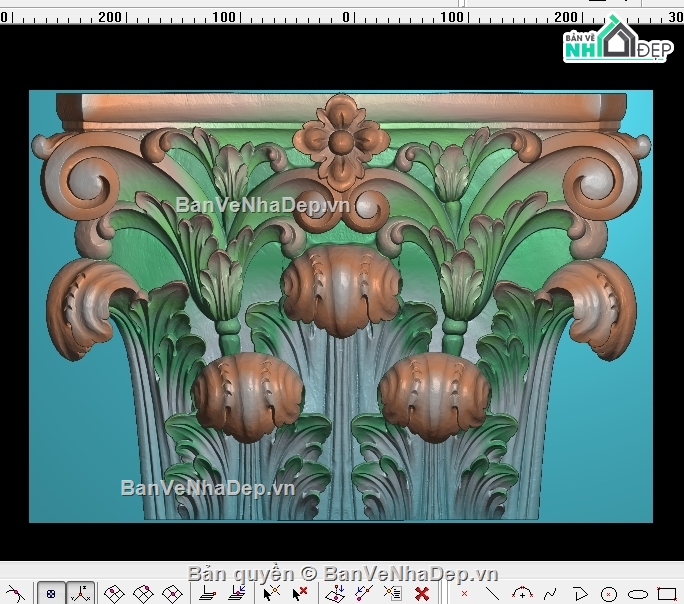Select the circle drawing tool

609,594
